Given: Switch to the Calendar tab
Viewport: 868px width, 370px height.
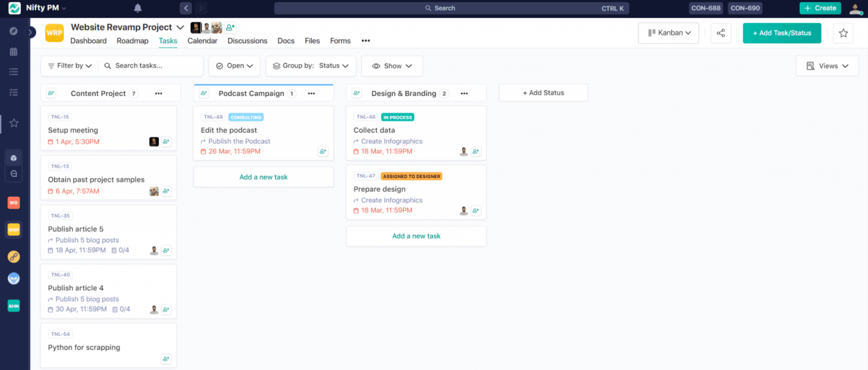Looking at the screenshot, I should click(x=202, y=41).
